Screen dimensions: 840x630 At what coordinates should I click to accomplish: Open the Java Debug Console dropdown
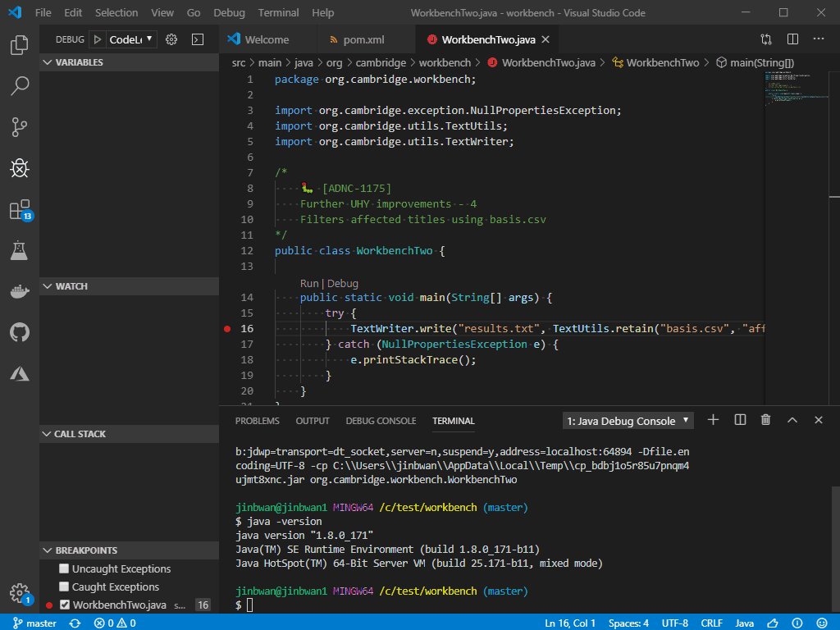pyautogui.click(x=628, y=420)
